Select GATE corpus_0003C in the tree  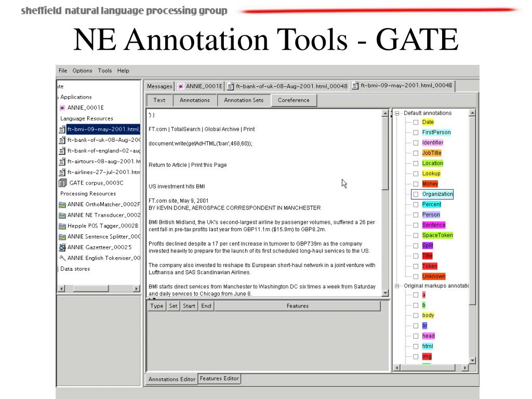pos(96,183)
